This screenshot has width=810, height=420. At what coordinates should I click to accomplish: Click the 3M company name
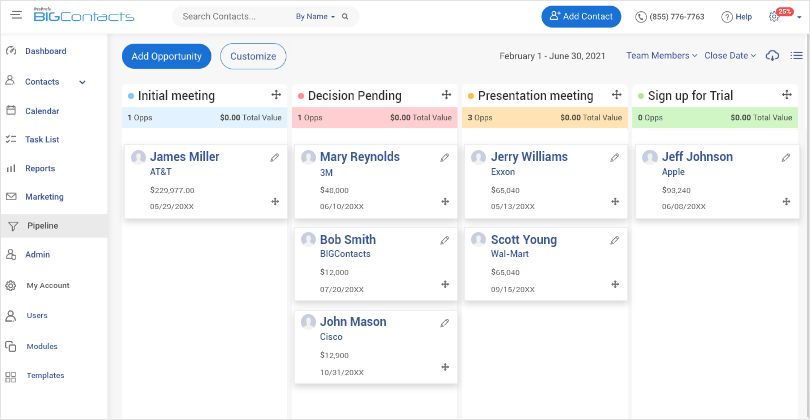(x=326, y=173)
